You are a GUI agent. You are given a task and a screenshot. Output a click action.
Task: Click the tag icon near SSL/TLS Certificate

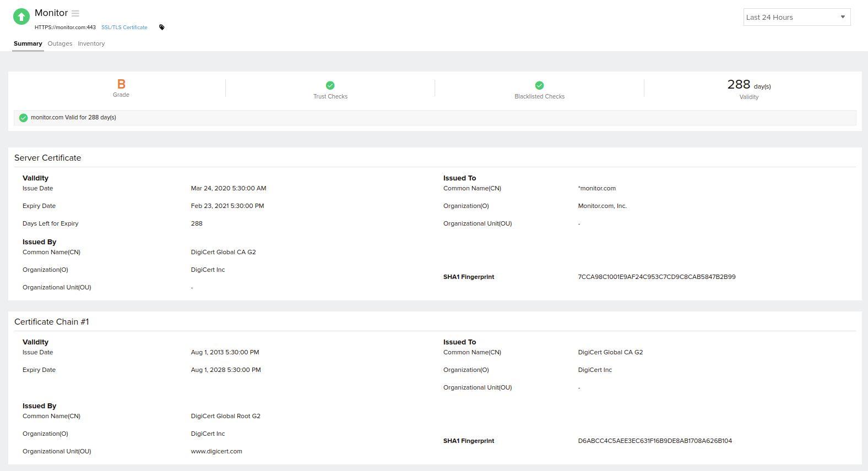[x=162, y=27]
